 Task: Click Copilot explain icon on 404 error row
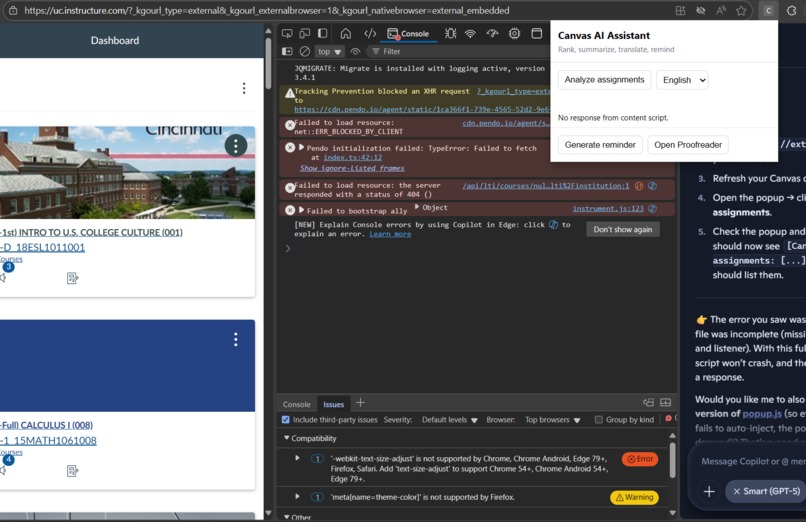(652, 186)
